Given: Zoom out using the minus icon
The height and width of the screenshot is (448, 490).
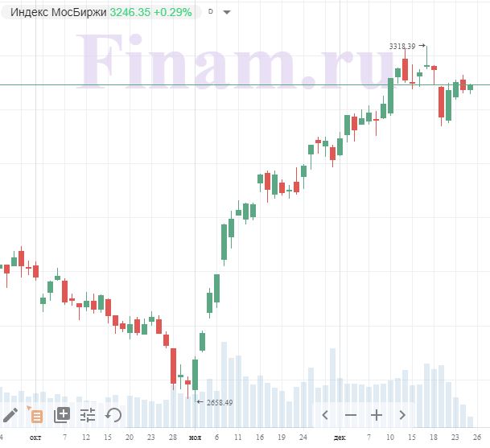Looking at the screenshot, I should (x=351, y=415).
